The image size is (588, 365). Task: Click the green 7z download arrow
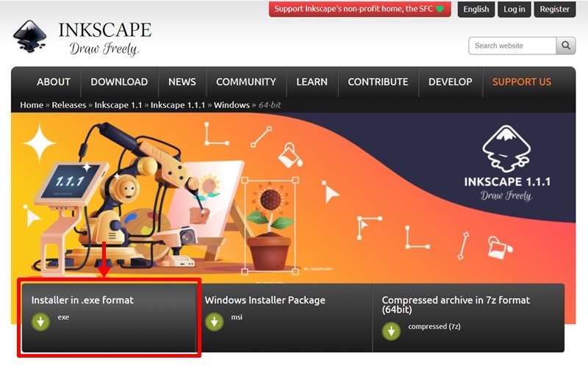coord(391,331)
